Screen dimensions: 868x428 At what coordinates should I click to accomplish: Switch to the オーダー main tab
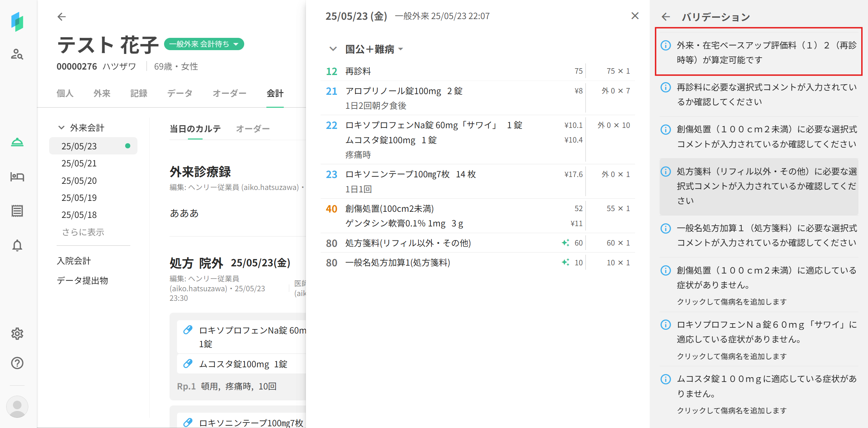[x=229, y=93]
